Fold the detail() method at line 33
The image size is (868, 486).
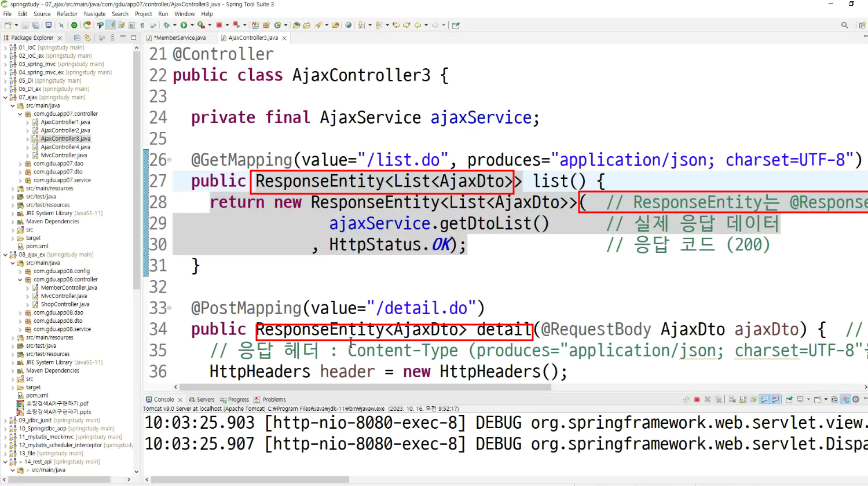(169, 308)
